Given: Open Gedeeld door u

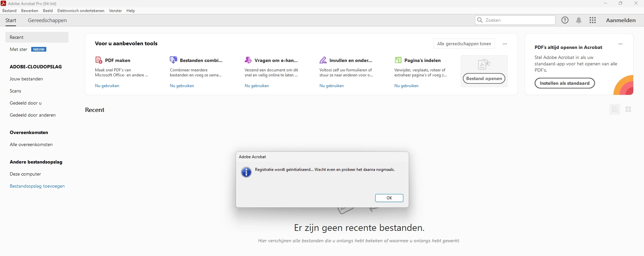Looking at the screenshot, I should [x=26, y=103].
